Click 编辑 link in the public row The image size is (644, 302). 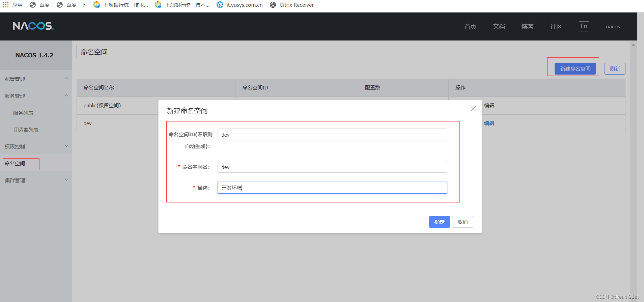(489, 105)
